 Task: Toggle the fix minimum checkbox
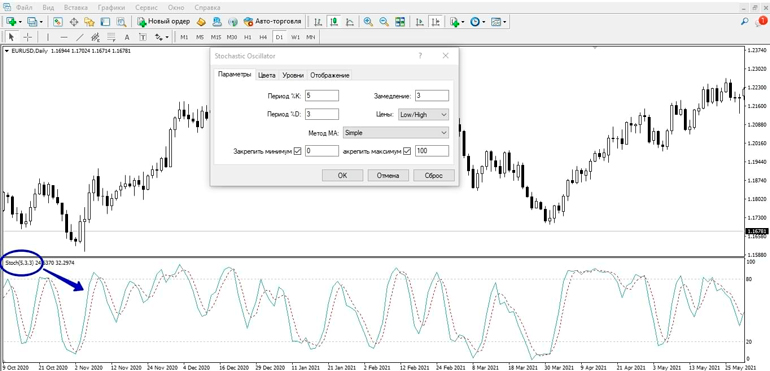point(297,151)
